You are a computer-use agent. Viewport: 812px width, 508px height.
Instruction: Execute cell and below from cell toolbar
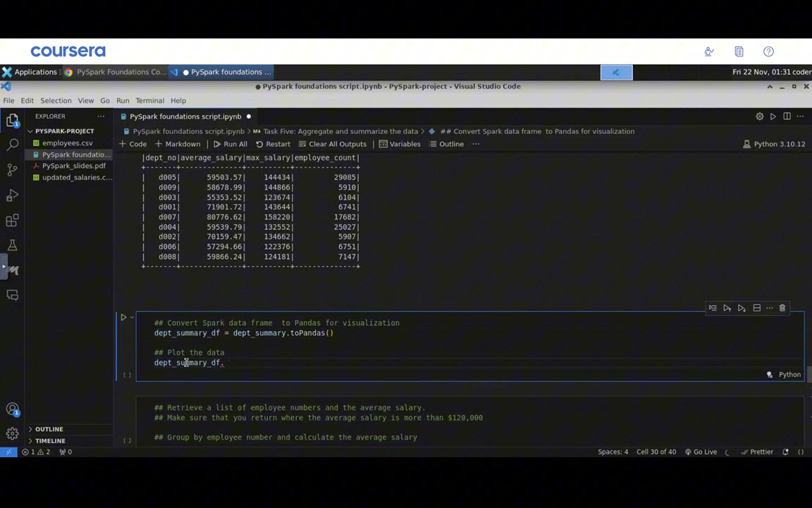742,308
